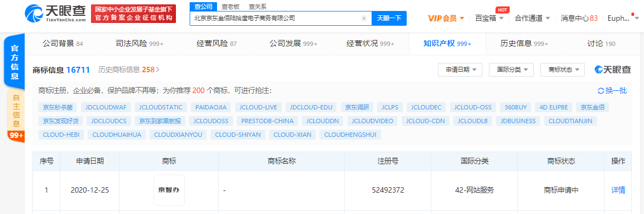Select the CLOUD-HEBI trademark tag

pos(61,135)
